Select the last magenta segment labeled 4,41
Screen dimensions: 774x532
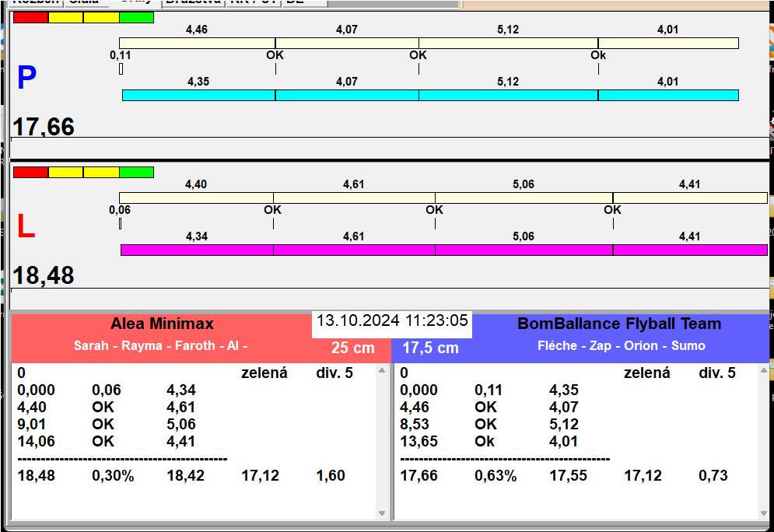(689, 250)
